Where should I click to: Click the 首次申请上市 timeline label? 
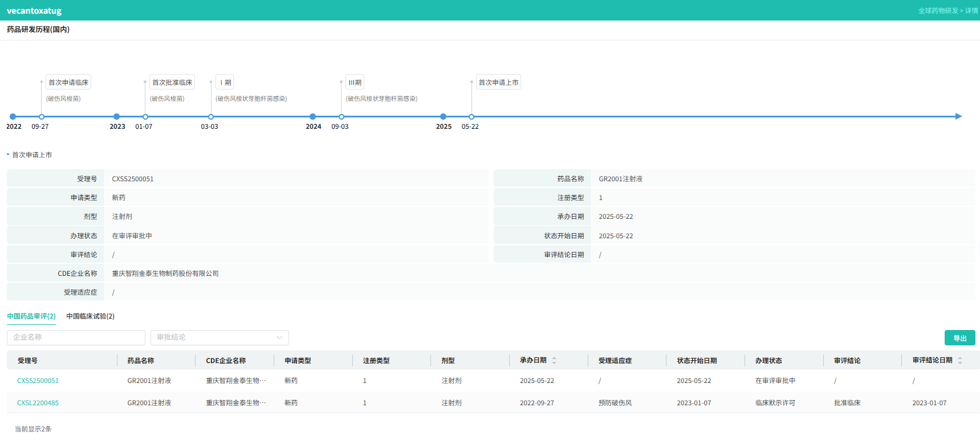pos(498,83)
